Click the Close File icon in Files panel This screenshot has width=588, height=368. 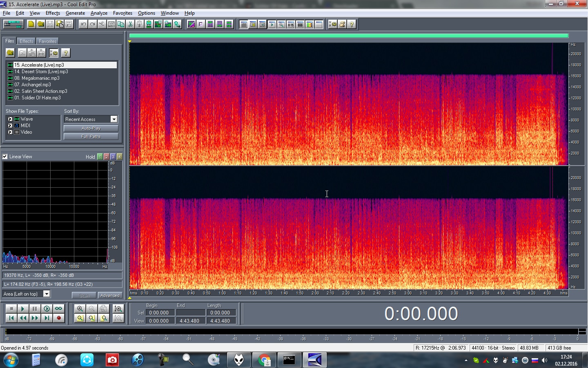22,53
